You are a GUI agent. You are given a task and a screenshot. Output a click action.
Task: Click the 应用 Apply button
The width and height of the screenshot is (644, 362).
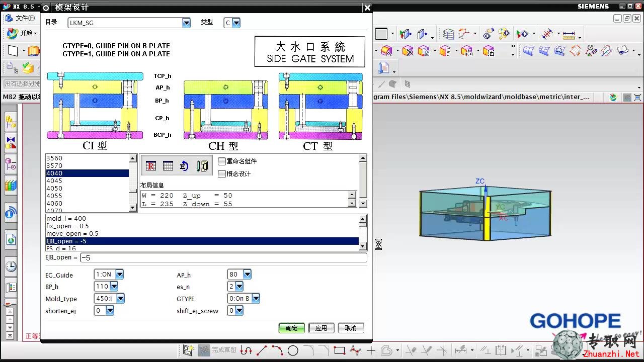tap(321, 328)
